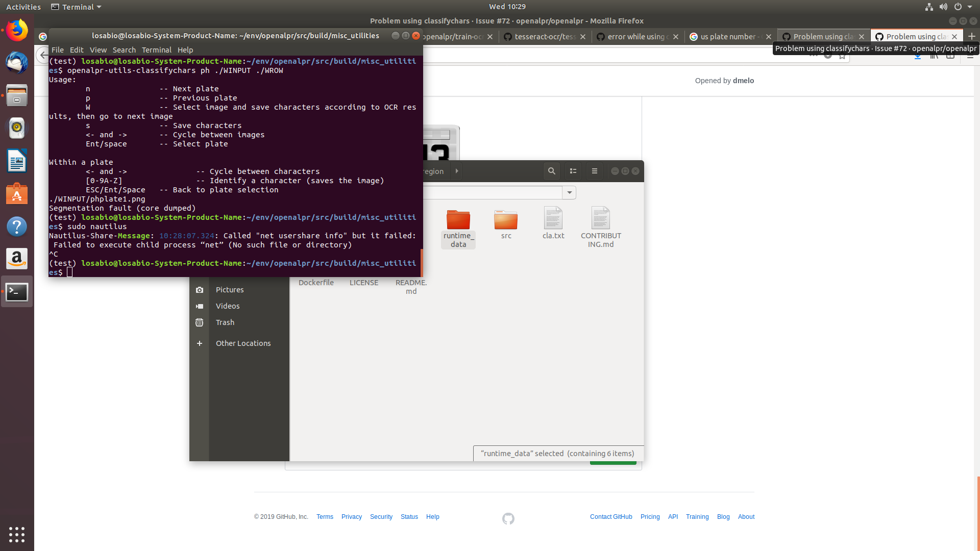Screen dimensions: 980x551
Task: Toggle list view in file manager
Action: point(573,171)
